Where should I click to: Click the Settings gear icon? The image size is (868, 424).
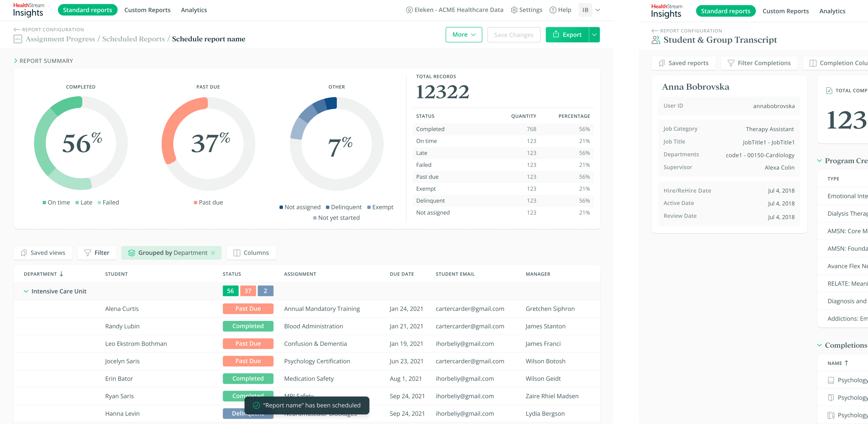(x=514, y=10)
